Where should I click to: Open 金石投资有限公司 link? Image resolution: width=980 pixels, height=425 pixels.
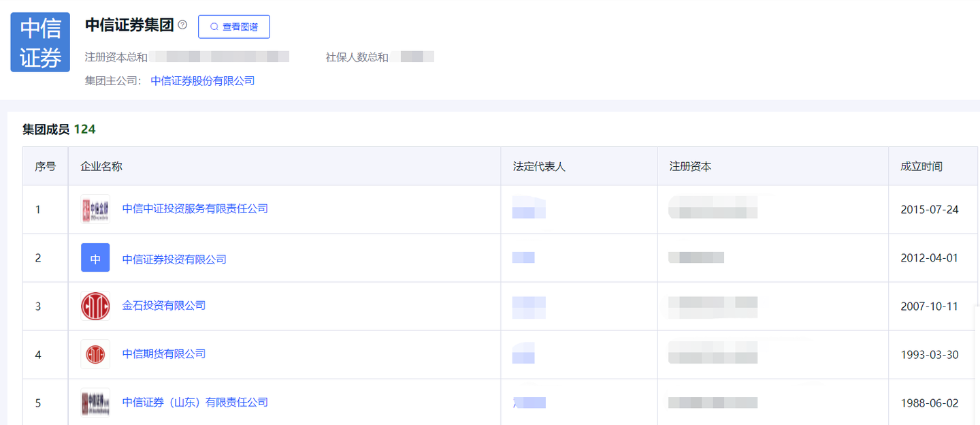tap(164, 305)
